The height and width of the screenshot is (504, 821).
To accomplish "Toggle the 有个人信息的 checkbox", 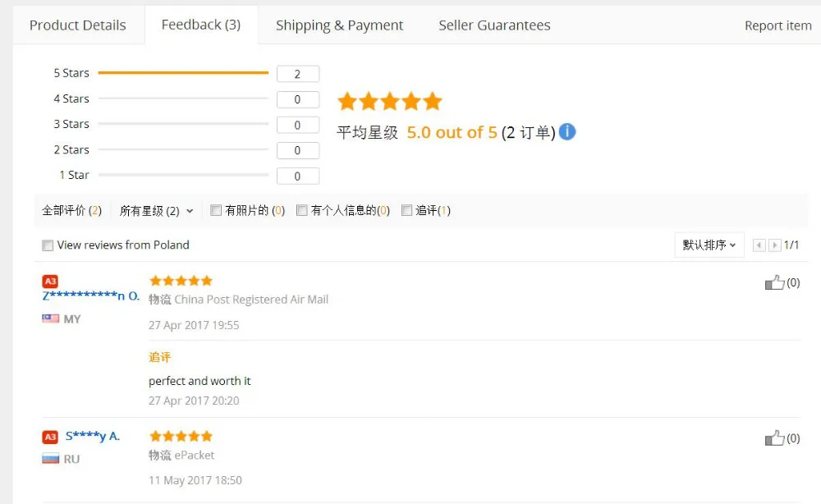I will pos(302,211).
